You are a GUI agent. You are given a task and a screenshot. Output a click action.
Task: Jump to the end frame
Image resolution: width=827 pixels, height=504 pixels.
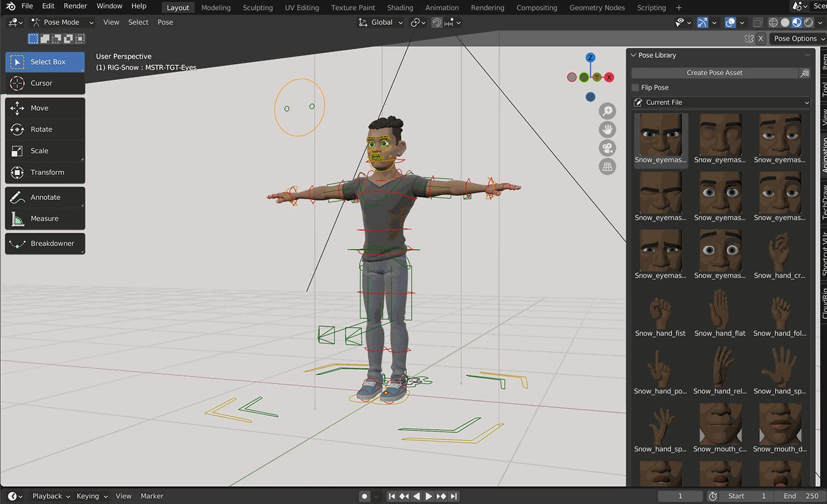pyautogui.click(x=453, y=496)
